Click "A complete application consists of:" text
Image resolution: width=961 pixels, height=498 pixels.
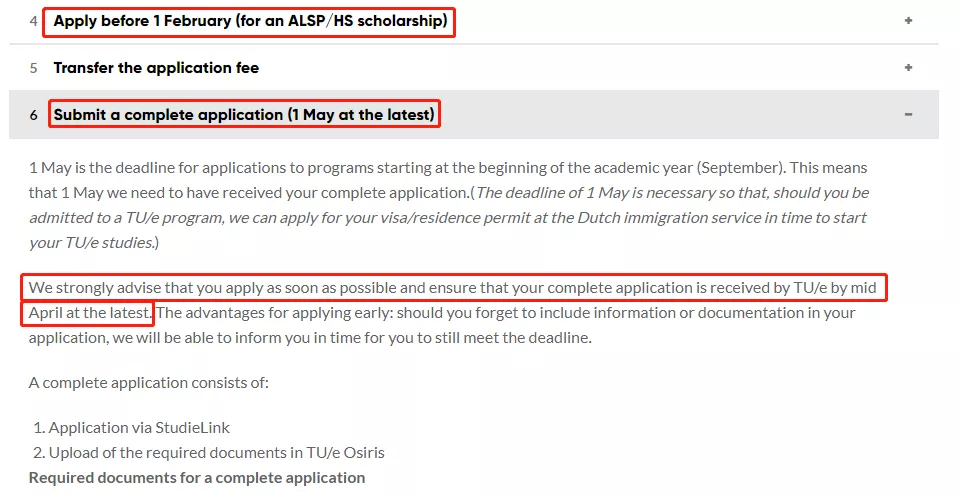(x=149, y=382)
